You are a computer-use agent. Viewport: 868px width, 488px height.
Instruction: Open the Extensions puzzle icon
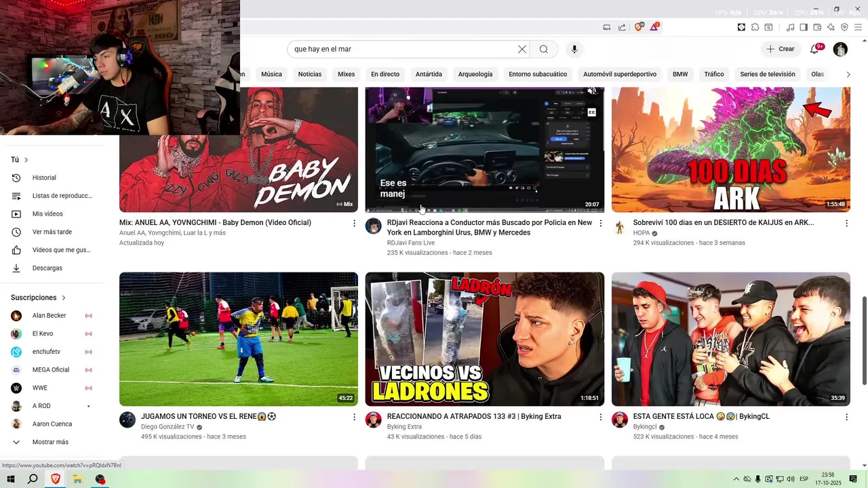[755, 27]
